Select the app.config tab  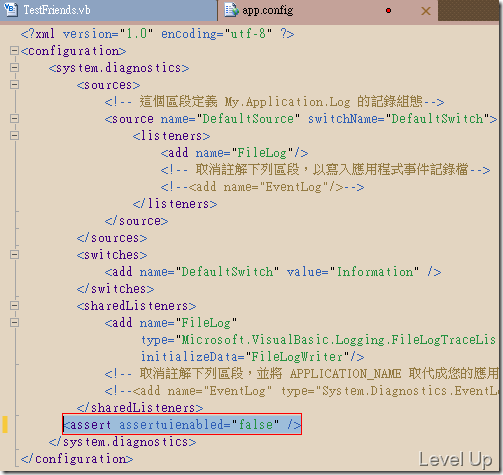pos(328,10)
